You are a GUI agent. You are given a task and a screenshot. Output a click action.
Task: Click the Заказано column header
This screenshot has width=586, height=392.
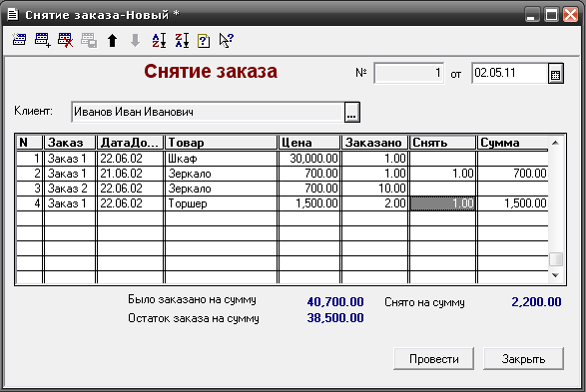pos(374,143)
